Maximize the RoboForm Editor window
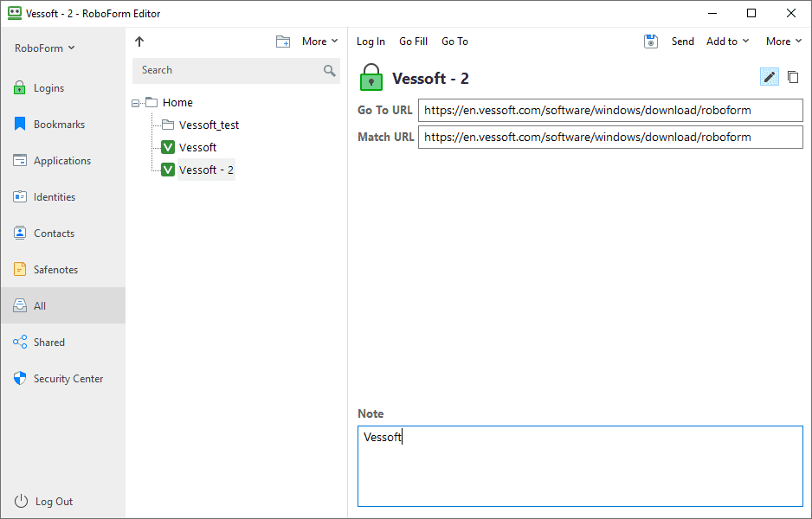This screenshot has width=812, height=519. pyautogui.click(x=751, y=14)
